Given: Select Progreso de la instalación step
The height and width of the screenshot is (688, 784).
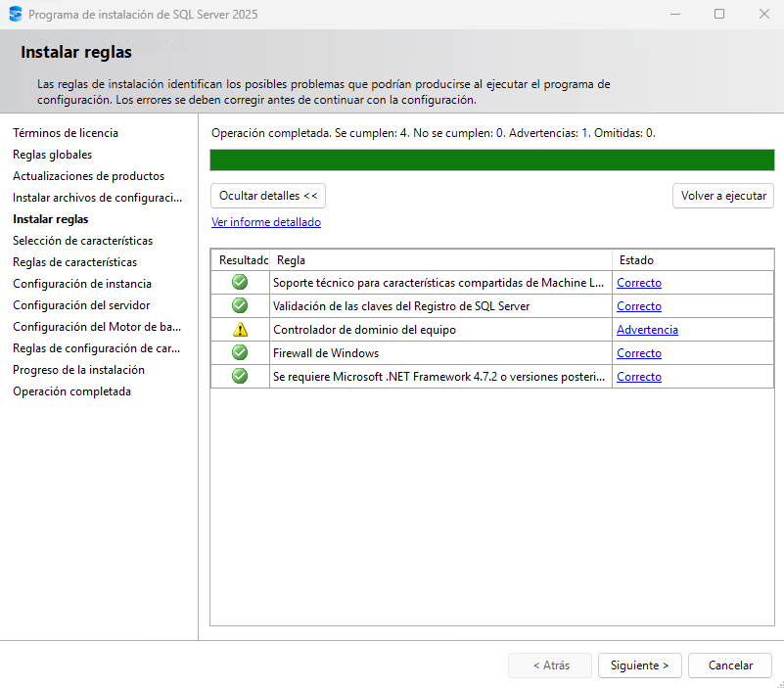Looking at the screenshot, I should (78, 370).
